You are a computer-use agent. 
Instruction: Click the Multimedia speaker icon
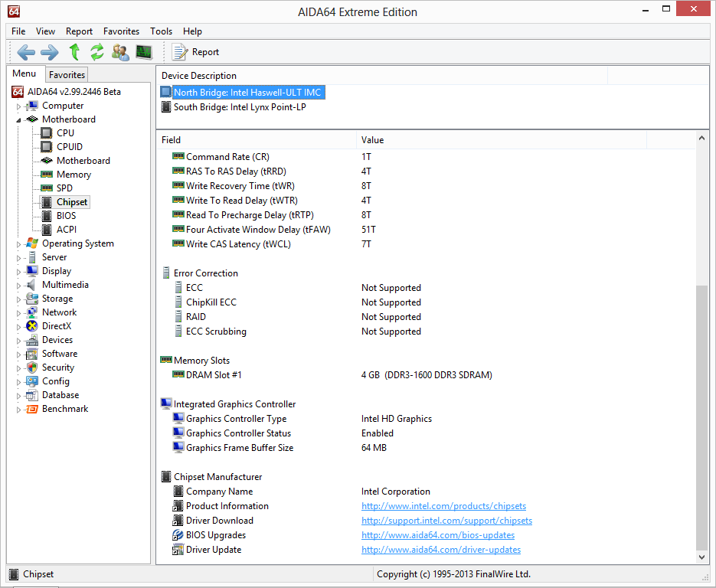point(31,285)
